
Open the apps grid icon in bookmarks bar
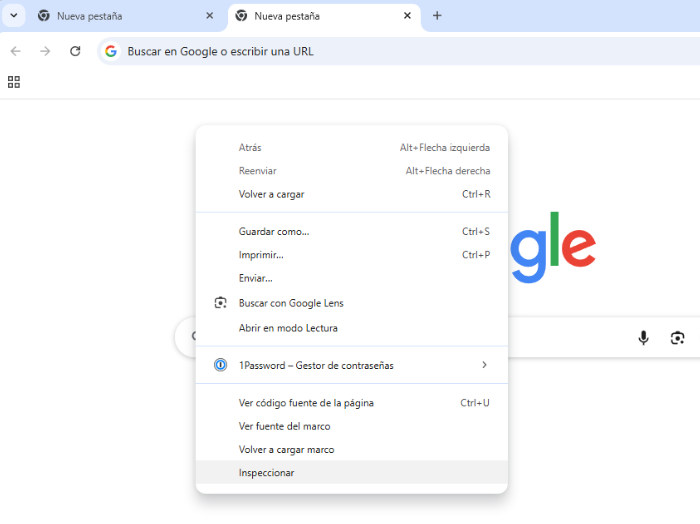(14, 82)
